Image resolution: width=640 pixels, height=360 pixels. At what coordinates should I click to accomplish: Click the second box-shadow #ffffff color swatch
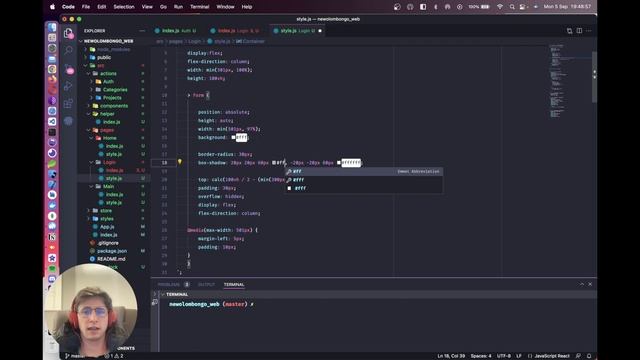339,162
